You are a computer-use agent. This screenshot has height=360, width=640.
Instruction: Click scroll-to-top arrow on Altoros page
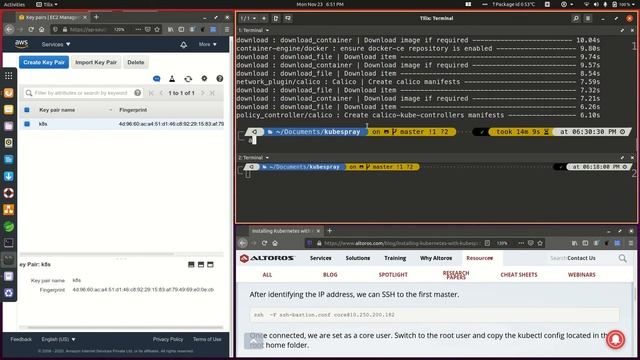click(x=253, y=341)
